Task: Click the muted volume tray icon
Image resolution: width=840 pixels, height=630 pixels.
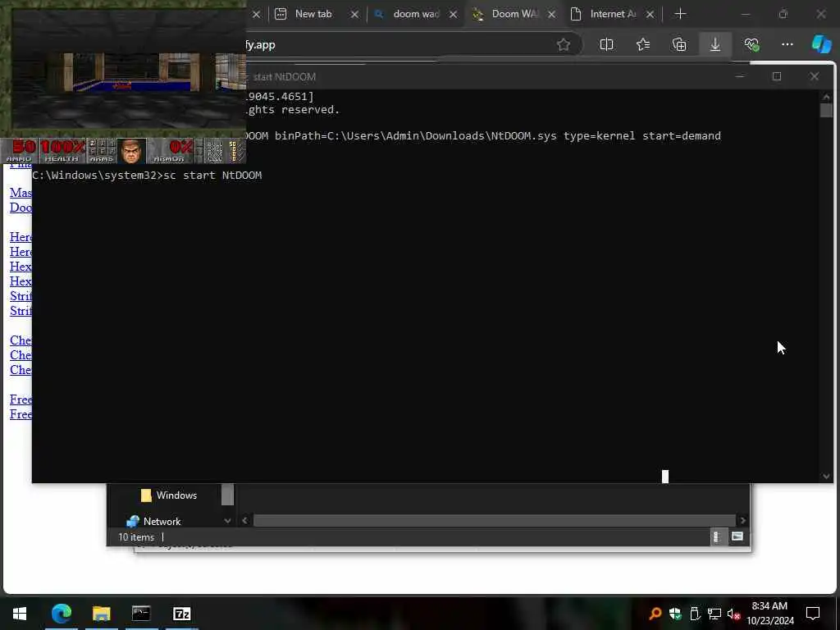Action: click(734, 614)
